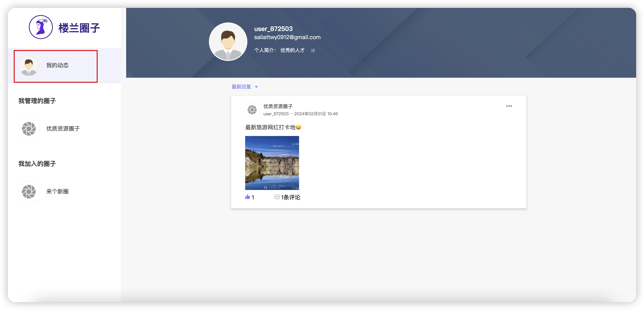Click the user_872503 author name on post
This screenshot has height=310, width=644.
(x=276, y=114)
